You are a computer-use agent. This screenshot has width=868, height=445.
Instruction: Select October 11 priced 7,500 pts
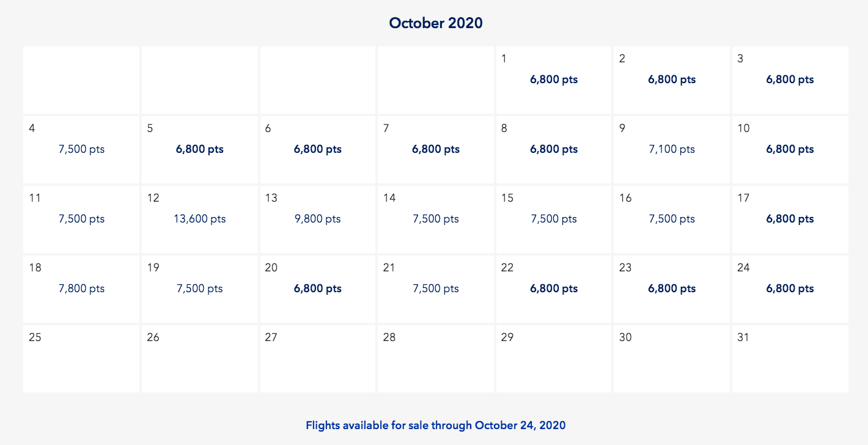[x=81, y=219]
